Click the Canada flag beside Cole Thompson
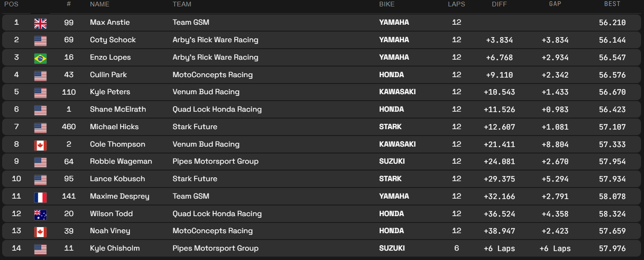 [x=40, y=145]
